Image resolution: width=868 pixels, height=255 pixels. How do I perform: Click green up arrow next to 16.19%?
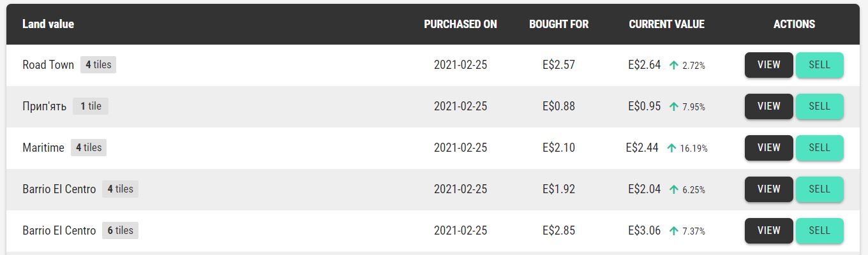pos(671,148)
